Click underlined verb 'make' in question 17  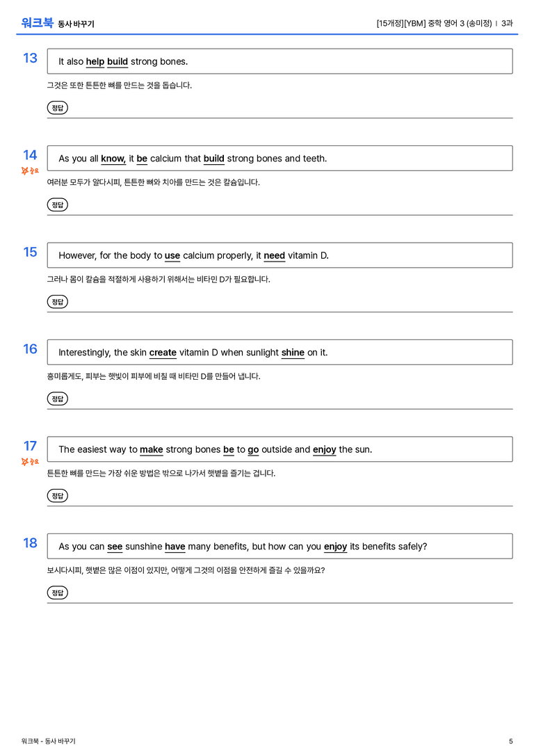[152, 449]
